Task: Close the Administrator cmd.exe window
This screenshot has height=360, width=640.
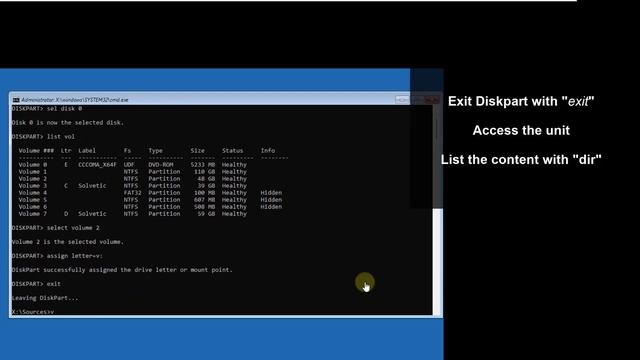Action: coord(431,100)
